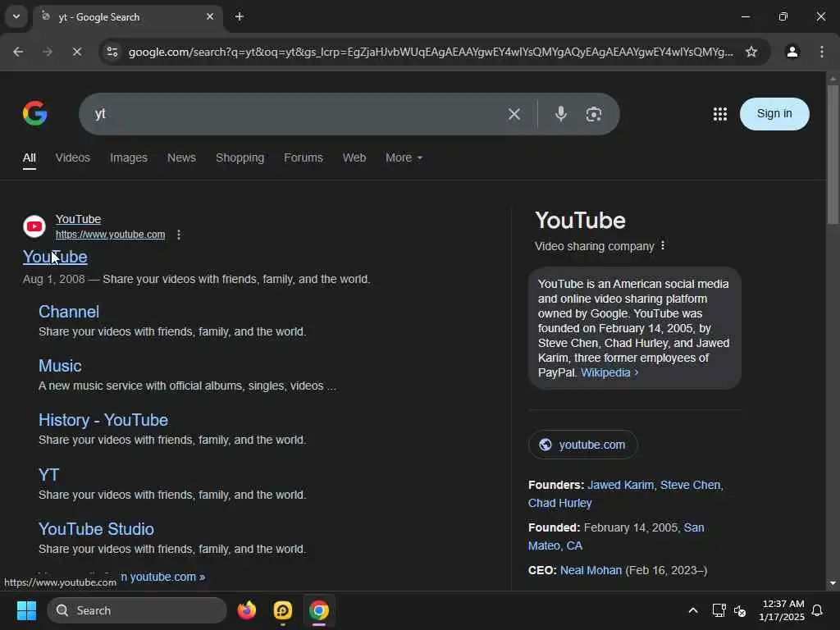The image size is (840, 630).
Task: Open options for YouTube search result
Action: click(179, 235)
